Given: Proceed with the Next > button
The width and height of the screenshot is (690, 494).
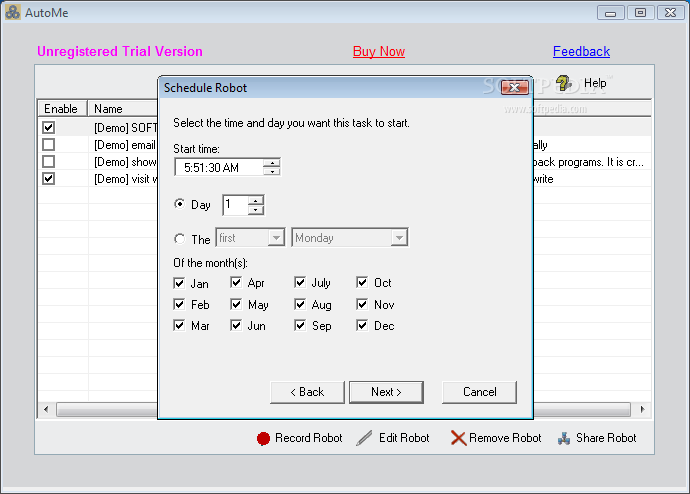Looking at the screenshot, I should [386, 392].
